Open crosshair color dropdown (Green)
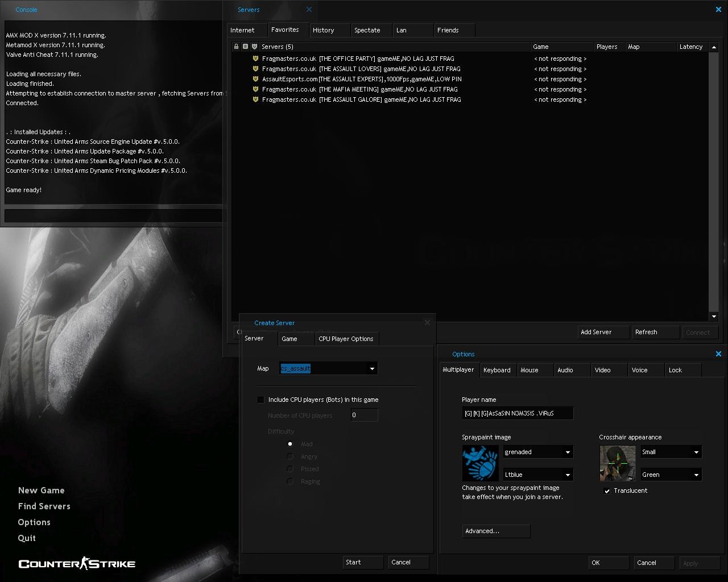Viewport: 728px width, 582px height. pyautogui.click(x=671, y=475)
